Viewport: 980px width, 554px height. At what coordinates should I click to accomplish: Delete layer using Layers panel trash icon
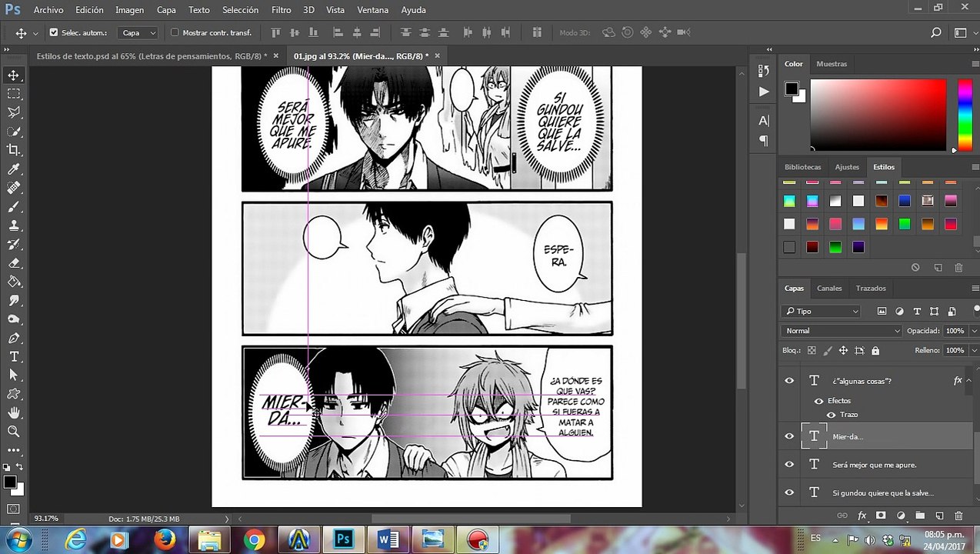pyautogui.click(x=958, y=516)
